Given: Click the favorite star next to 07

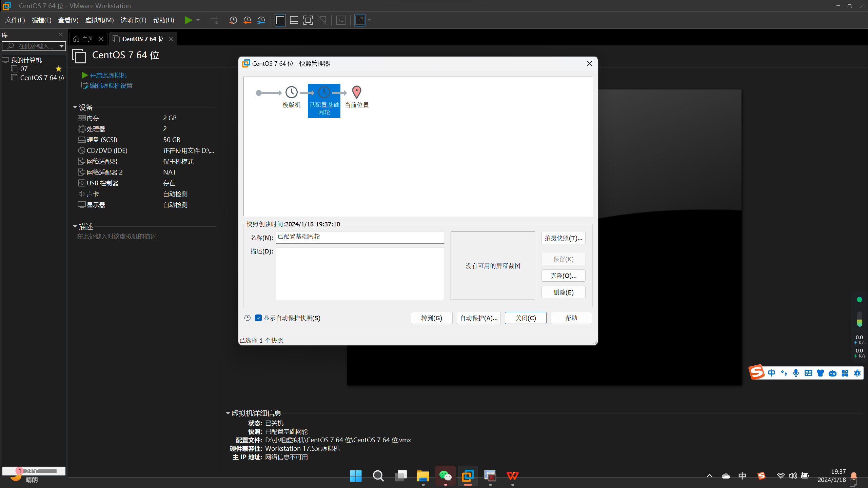Looking at the screenshot, I should coord(58,69).
